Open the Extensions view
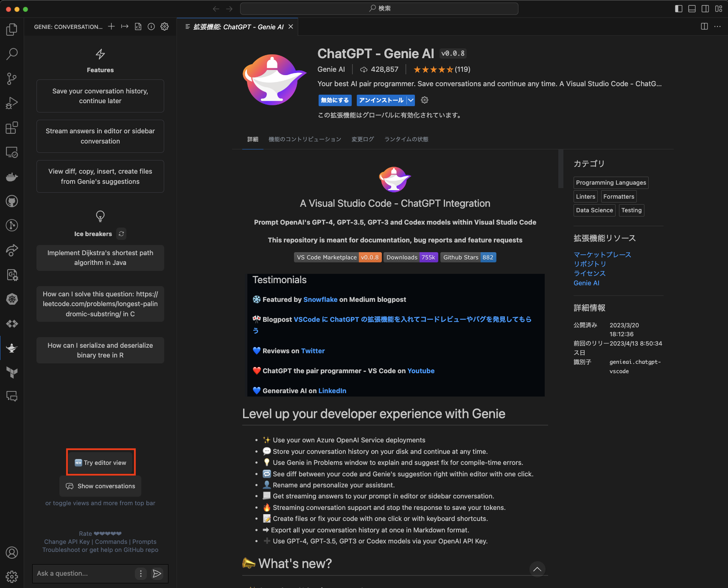 coord(12,127)
